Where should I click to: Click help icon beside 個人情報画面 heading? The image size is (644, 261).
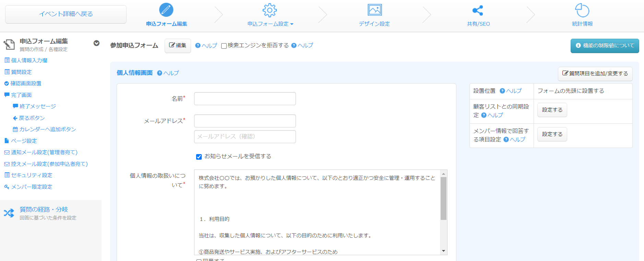159,73
